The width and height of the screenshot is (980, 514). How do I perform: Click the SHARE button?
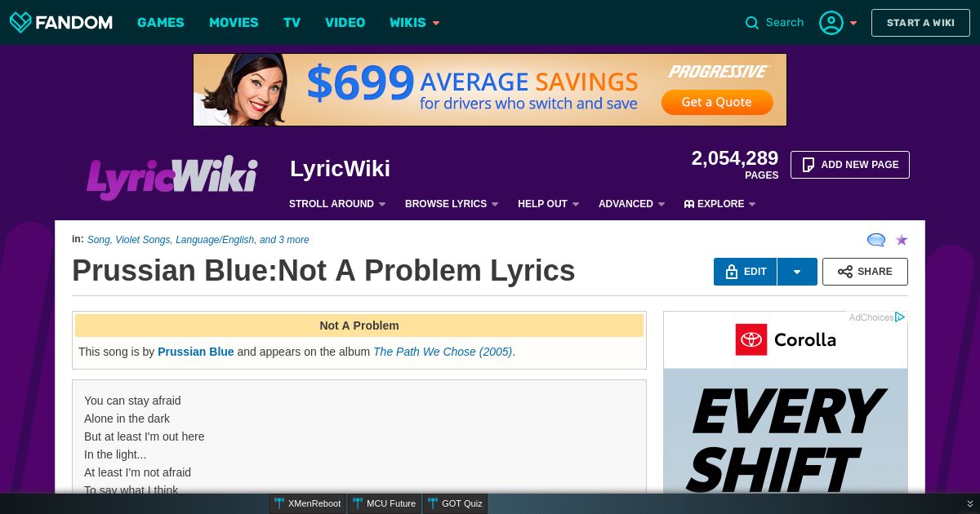(865, 272)
